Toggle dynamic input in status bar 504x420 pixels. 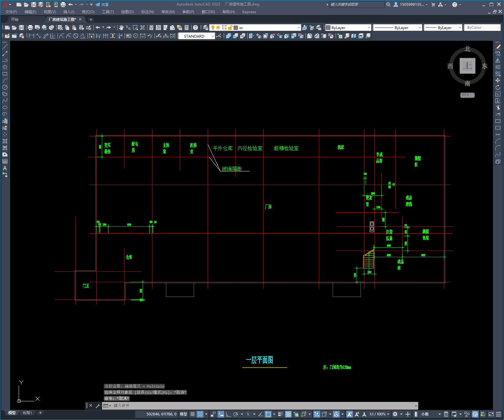(x=221, y=414)
